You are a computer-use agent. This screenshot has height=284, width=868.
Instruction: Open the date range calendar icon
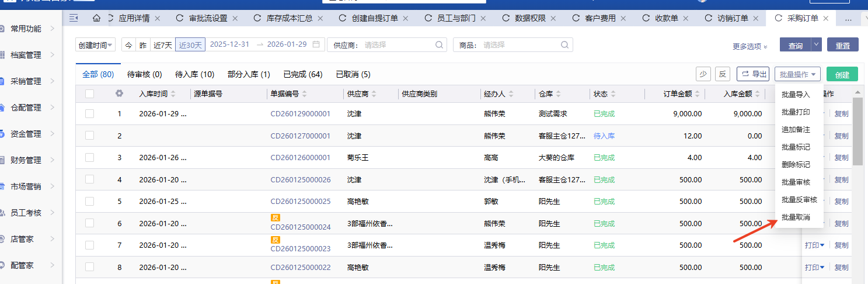[316, 44]
